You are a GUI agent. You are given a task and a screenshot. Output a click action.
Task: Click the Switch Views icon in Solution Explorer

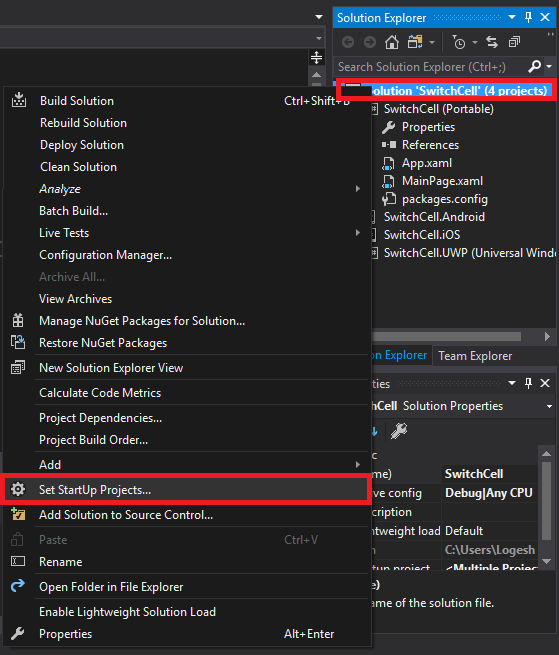click(x=415, y=42)
